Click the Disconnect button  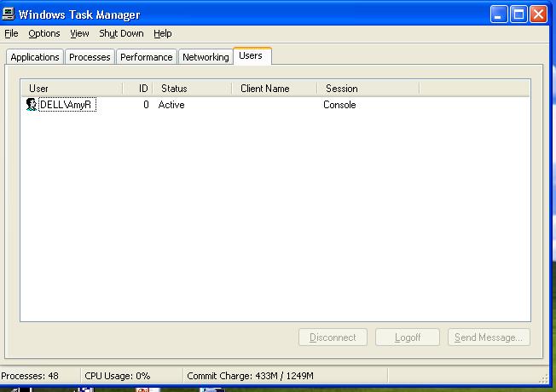tap(333, 337)
